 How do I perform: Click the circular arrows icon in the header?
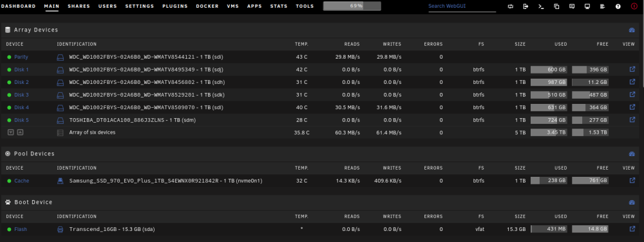click(511, 6)
